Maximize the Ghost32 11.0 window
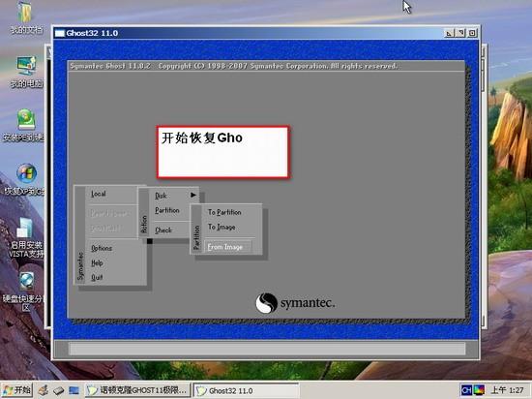Screen dimensions: 532x399 (x=460, y=33)
